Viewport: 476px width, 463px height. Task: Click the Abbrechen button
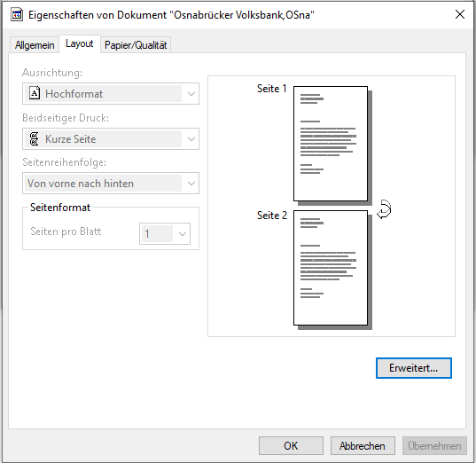(363, 445)
